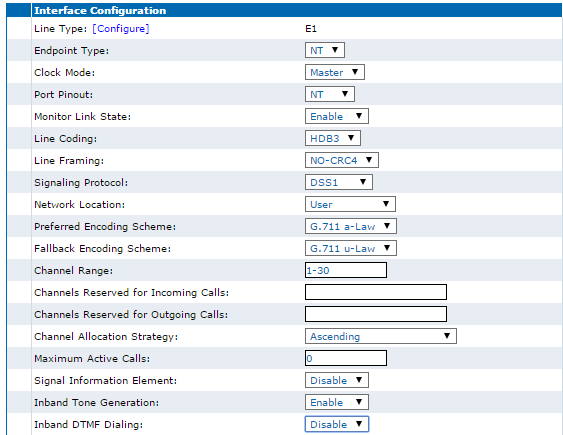Image resolution: width=563 pixels, height=435 pixels.
Task: Click the Interface Configuration section header
Action: (297, 10)
